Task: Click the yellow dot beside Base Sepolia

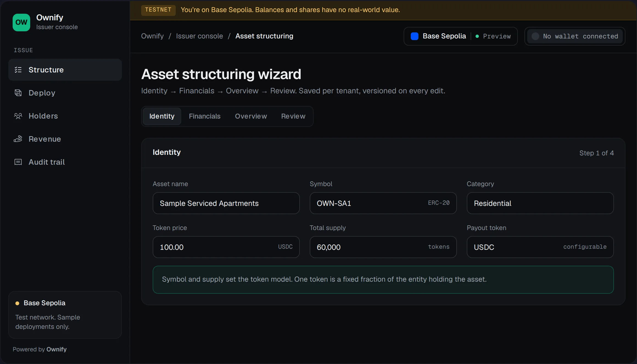Action: point(17,303)
